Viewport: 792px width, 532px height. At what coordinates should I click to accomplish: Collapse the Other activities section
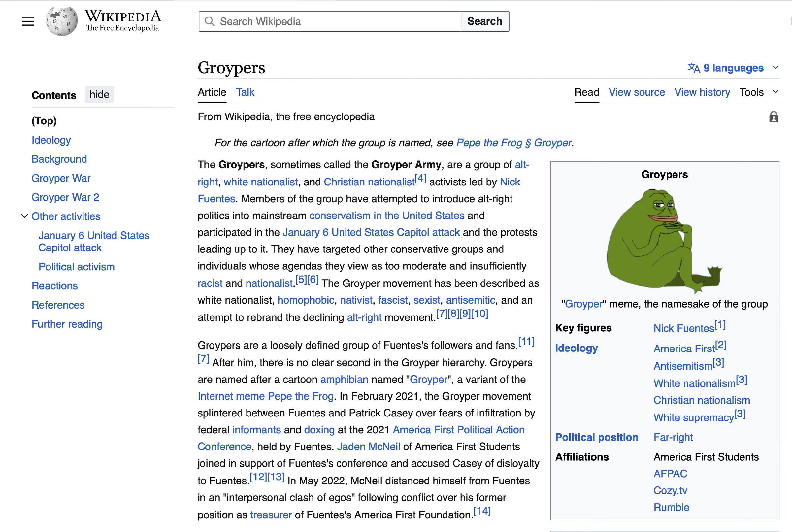[24, 216]
